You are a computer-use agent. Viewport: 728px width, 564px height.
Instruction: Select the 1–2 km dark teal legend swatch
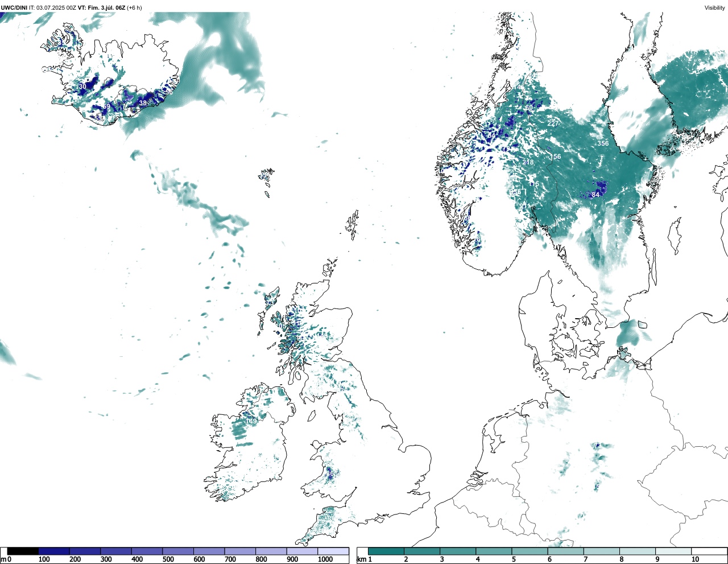[386, 551]
